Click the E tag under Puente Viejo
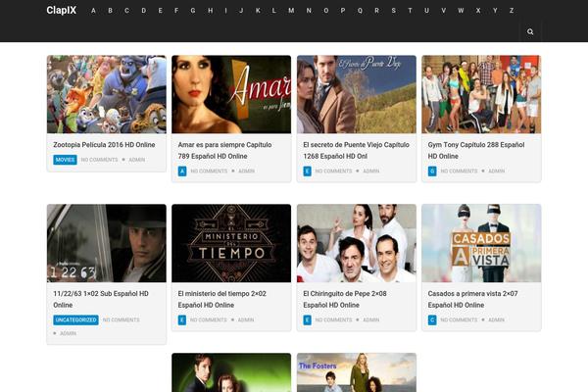The height and width of the screenshot is (392, 588). 307,171
